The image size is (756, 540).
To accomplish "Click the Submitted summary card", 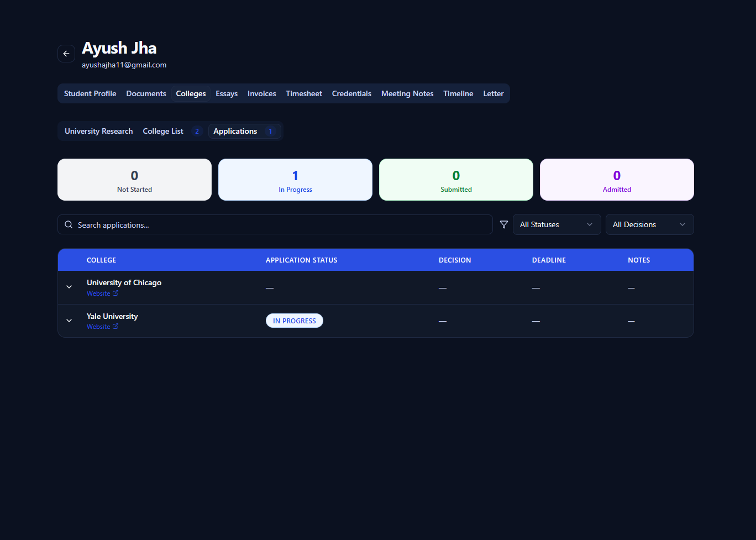I will coord(456,180).
